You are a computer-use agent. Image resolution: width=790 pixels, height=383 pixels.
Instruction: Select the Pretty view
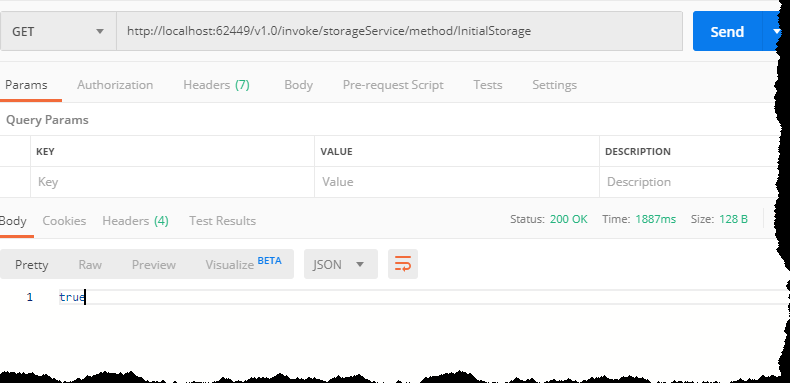pos(31,265)
